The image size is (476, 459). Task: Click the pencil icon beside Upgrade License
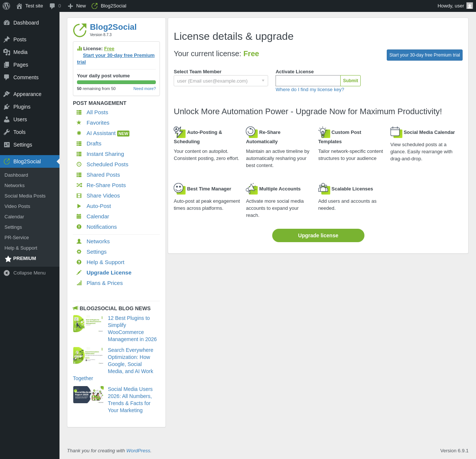tap(79, 273)
